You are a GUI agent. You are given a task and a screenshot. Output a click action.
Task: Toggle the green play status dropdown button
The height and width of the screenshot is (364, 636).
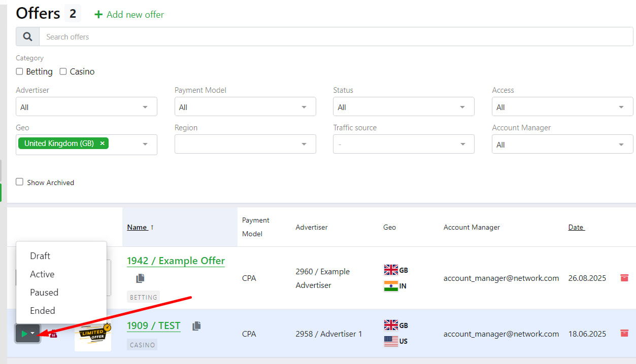click(27, 334)
